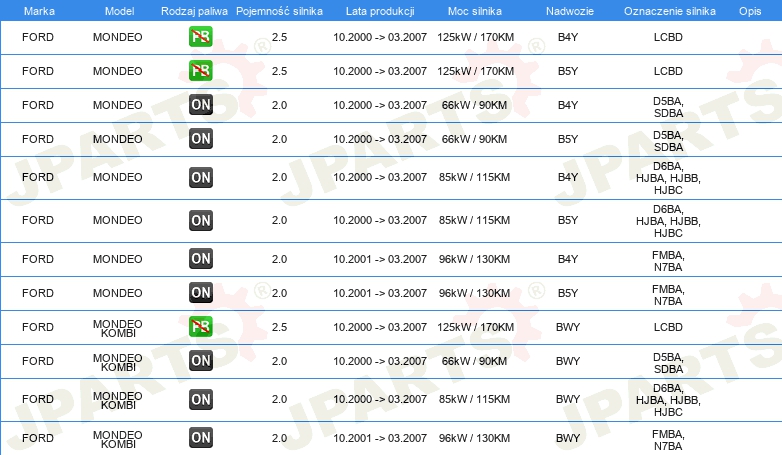This screenshot has height=455, width=782.
Task: Click 125kW / 170KM in the B5Y row
Action: [x=475, y=71]
